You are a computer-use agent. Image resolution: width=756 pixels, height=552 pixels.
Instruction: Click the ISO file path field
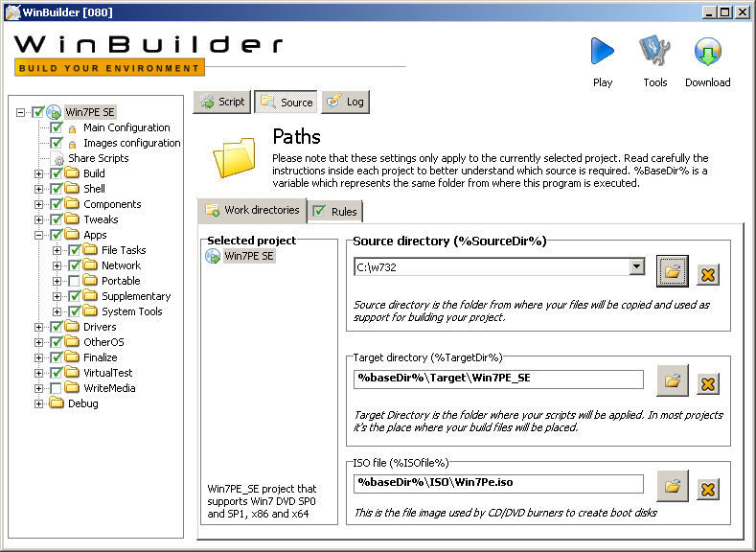(498, 484)
